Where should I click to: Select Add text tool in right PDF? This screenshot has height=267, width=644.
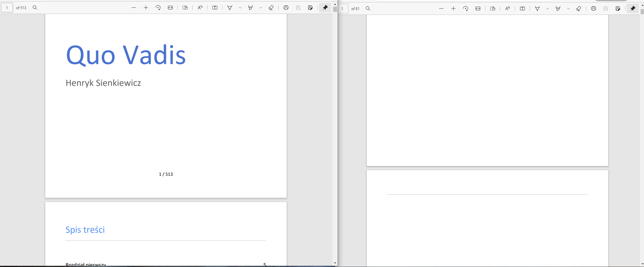522,8
